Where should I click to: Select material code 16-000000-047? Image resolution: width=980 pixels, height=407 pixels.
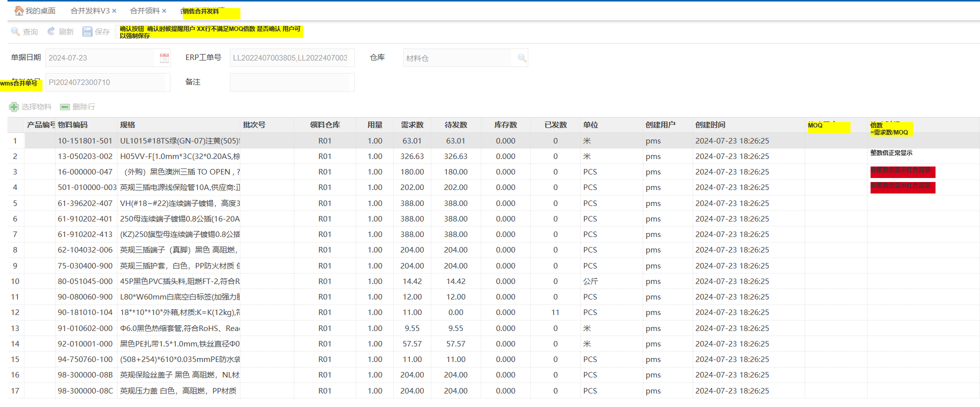pyautogui.click(x=85, y=172)
